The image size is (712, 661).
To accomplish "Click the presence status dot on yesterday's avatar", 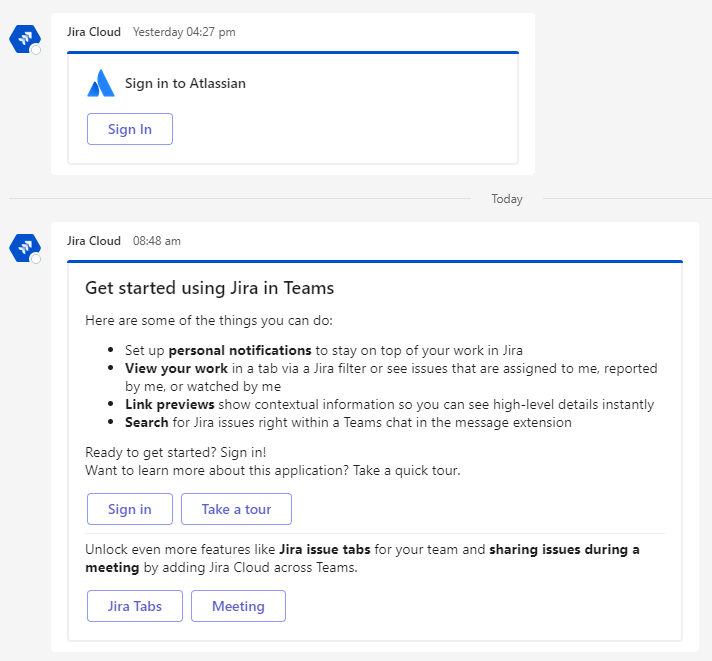I will pyautogui.click(x=36, y=50).
